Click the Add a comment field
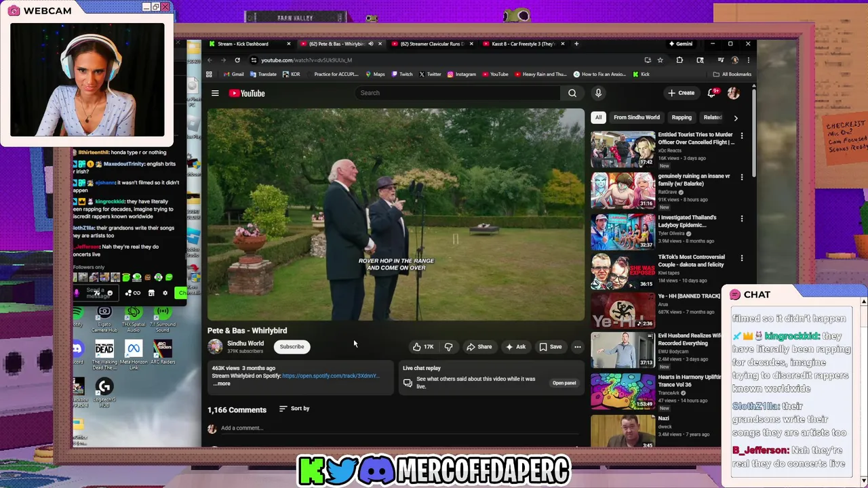The height and width of the screenshot is (488, 868). tap(400, 428)
